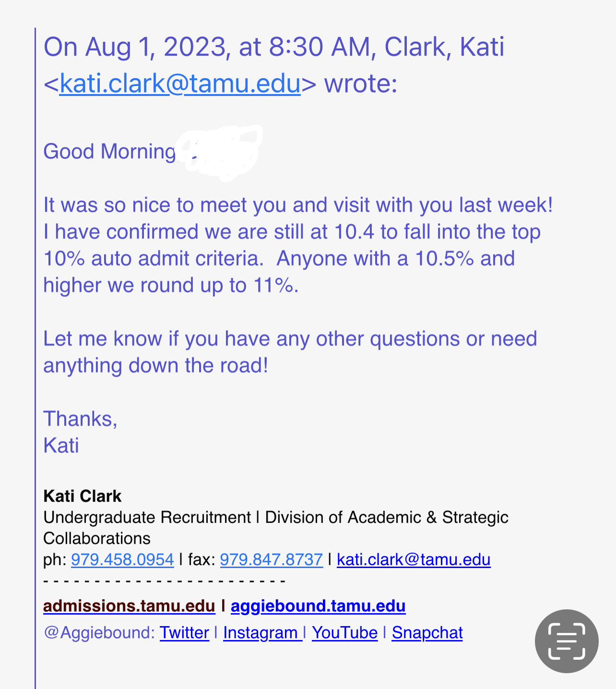
Task: Click the "Thanks," closing line
Action: (x=80, y=419)
